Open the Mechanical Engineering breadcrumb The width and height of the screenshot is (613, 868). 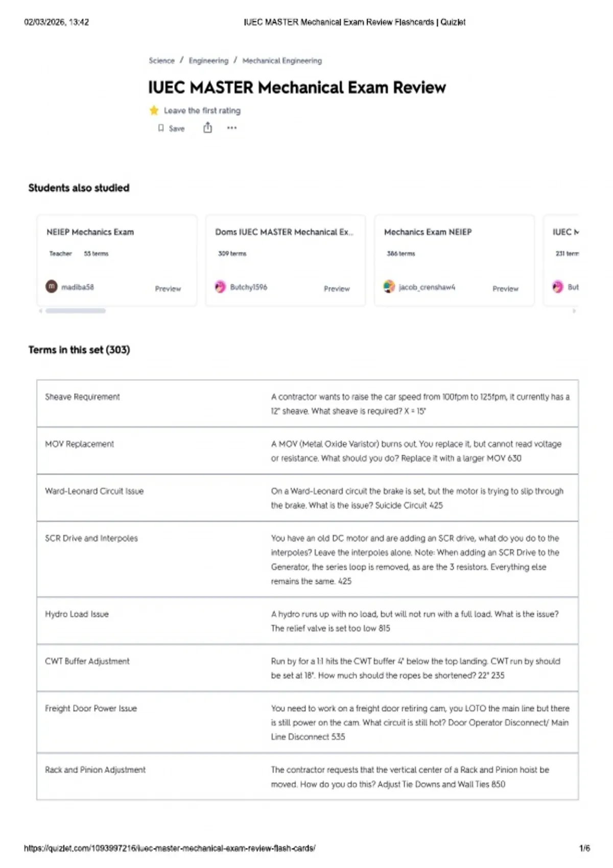coord(282,61)
